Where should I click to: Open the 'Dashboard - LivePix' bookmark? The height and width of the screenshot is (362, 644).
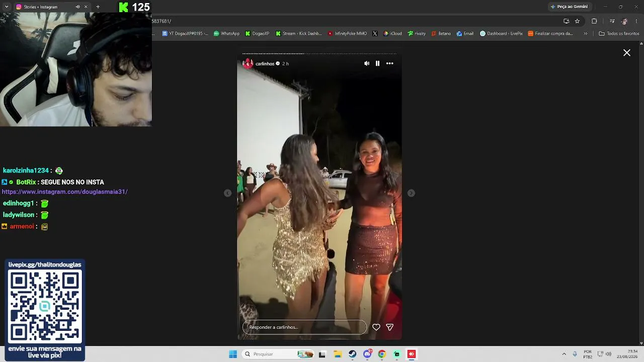tap(501, 34)
